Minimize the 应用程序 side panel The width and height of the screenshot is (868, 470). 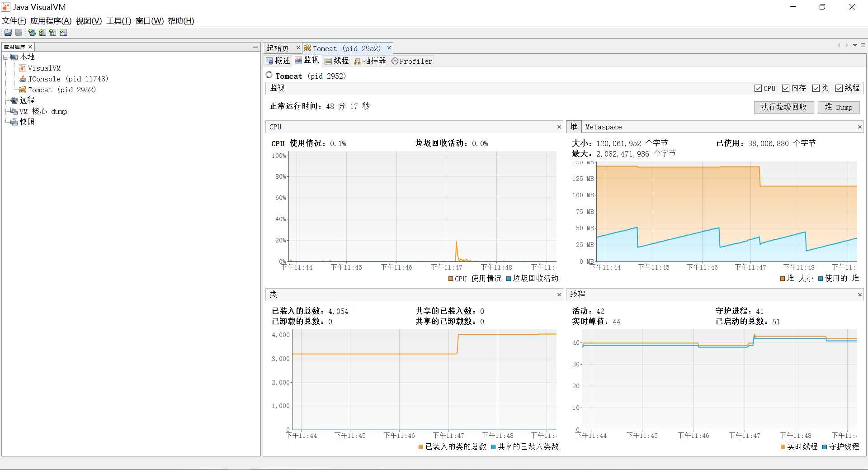255,47
